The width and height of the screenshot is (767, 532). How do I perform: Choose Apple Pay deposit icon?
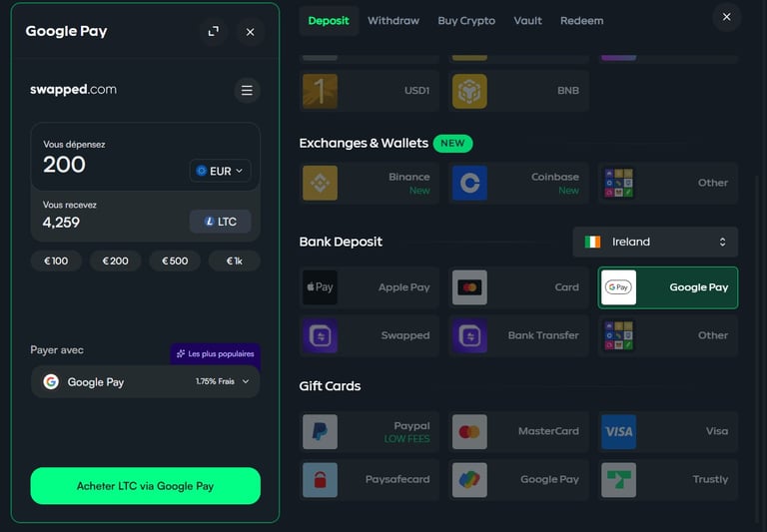click(x=320, y=287)
